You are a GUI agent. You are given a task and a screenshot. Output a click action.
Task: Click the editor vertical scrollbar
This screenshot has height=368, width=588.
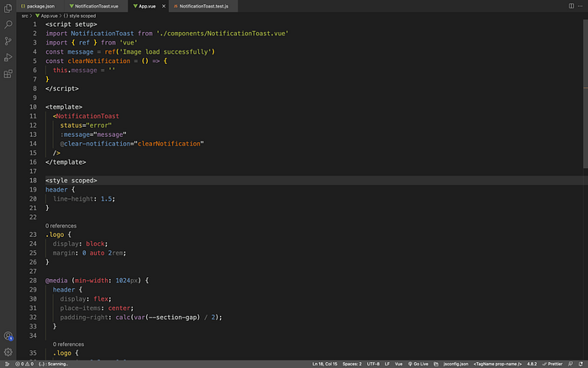(x=585, y=94)
